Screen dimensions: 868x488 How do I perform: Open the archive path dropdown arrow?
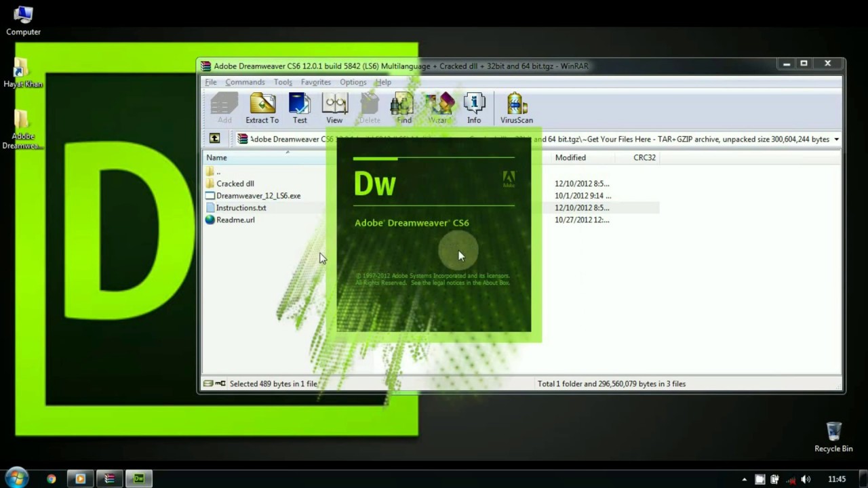(836, 139)
